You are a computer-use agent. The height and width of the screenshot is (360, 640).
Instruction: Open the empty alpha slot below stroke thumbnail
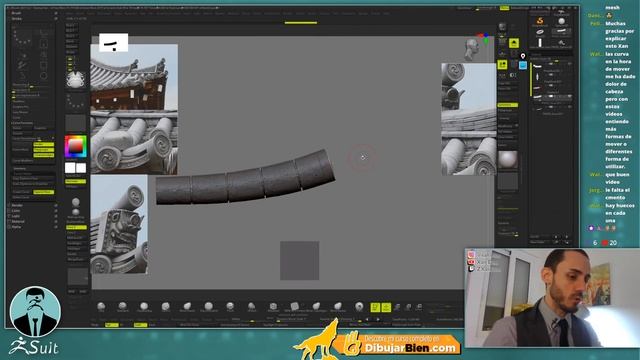[x=76, y=123]
